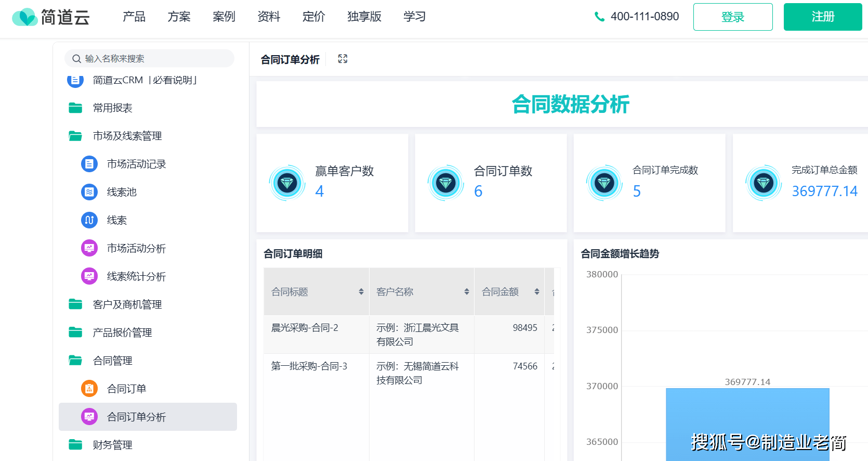Click the 合同订单数 value 6

478,191
